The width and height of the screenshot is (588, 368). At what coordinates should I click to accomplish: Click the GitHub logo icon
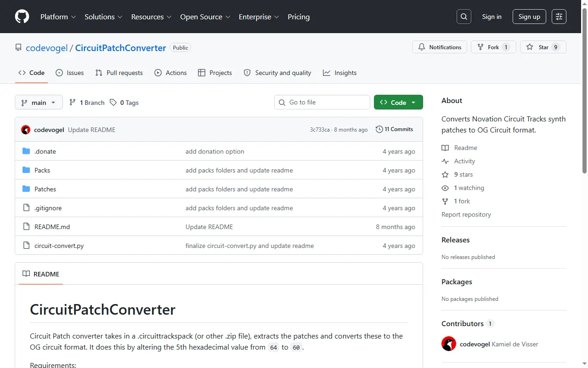click(22, 17)
